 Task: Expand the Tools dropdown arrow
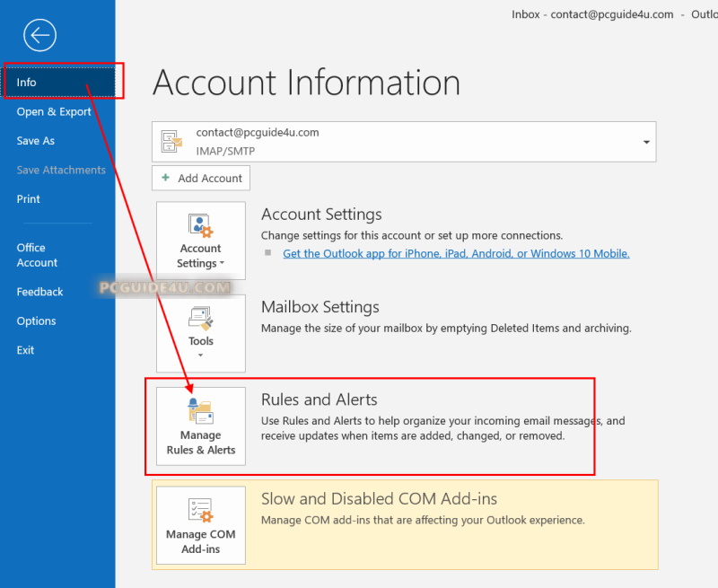coord(200,355)
